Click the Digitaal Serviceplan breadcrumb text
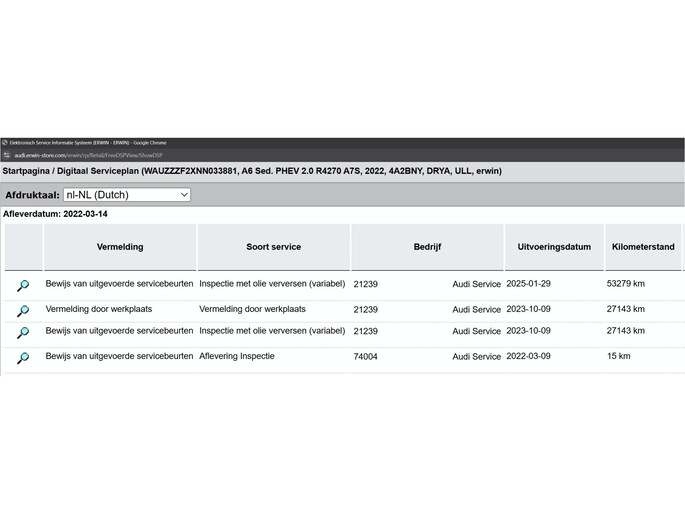Image resolution: width=685 pixels, height=514 pixels. click(x=101, y=171)
